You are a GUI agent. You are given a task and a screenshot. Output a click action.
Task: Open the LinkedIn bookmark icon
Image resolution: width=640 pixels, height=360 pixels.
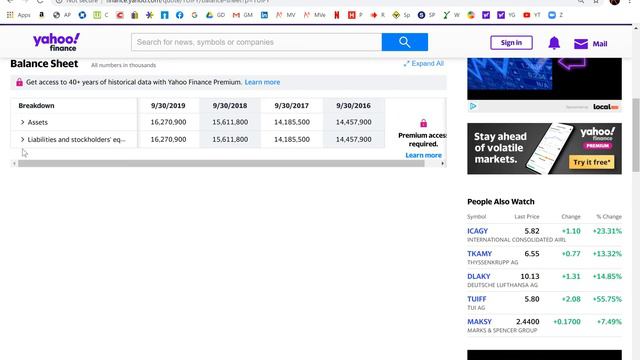tap(264, 15)
